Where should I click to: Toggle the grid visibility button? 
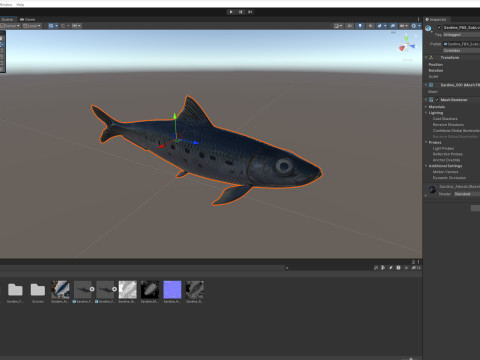point(51,26)
